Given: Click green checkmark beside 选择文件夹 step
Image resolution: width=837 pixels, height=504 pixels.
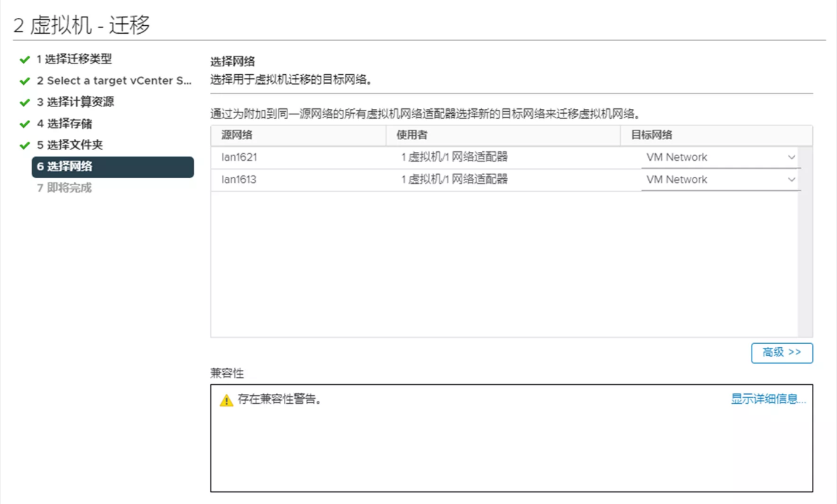Looking at the screenshot, I should click(25, 146).
